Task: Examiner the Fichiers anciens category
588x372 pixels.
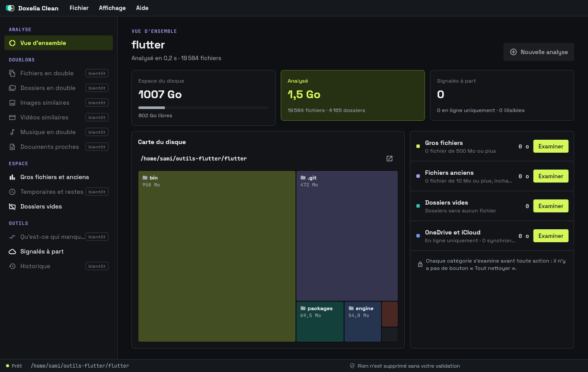Action: (551, 176)
